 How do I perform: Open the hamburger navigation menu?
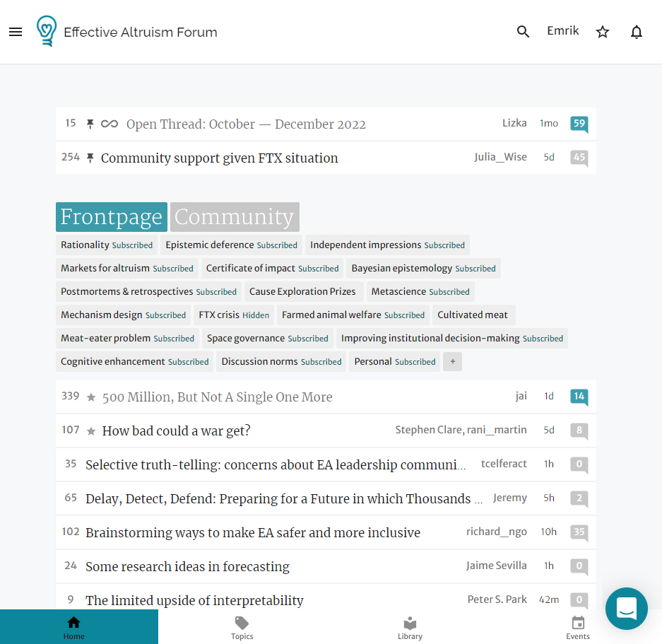[x=16, y=32]
